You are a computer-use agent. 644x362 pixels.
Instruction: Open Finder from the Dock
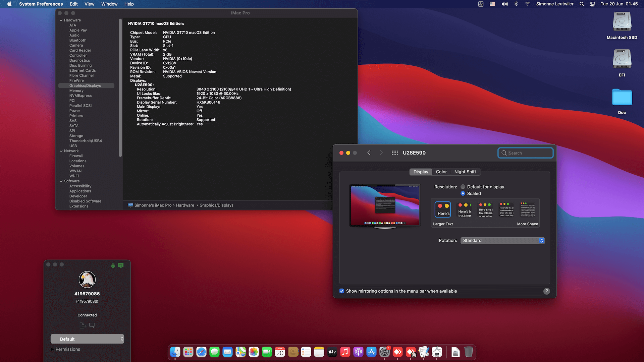(175, 352)
